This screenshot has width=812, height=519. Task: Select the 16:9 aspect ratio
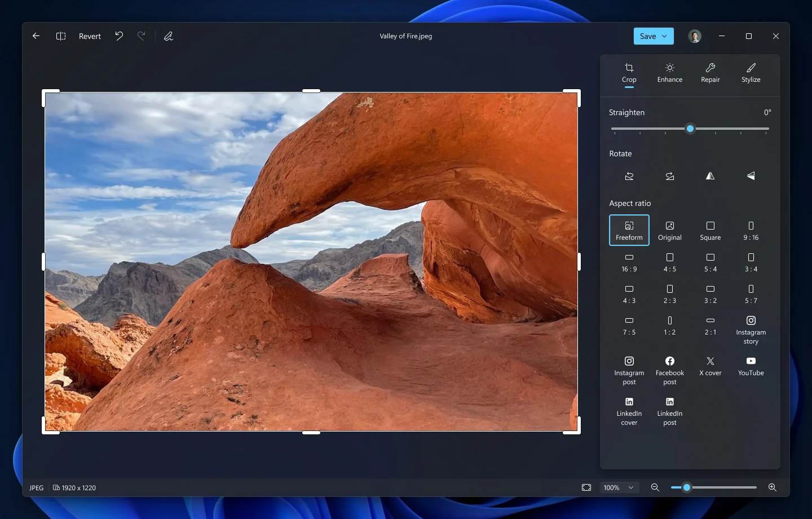[x=629, y=262]
